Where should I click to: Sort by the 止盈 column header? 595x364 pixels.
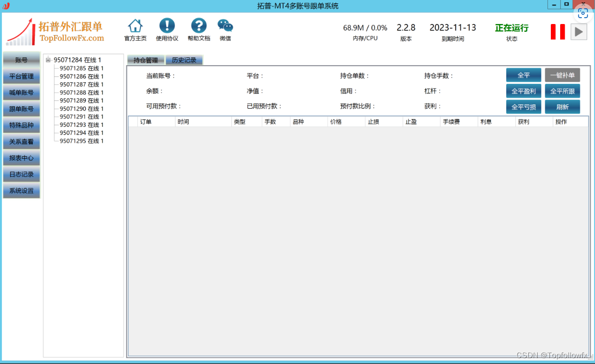(x=421, y=122)
